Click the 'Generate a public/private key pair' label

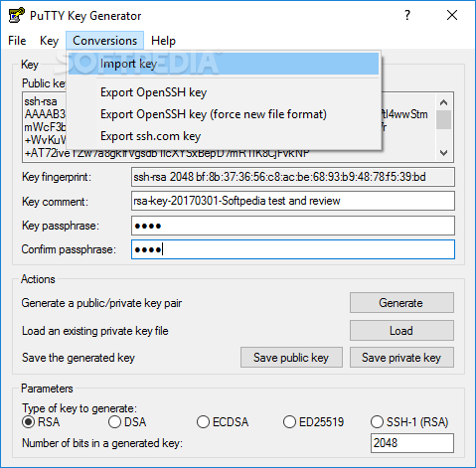(101, 303)
